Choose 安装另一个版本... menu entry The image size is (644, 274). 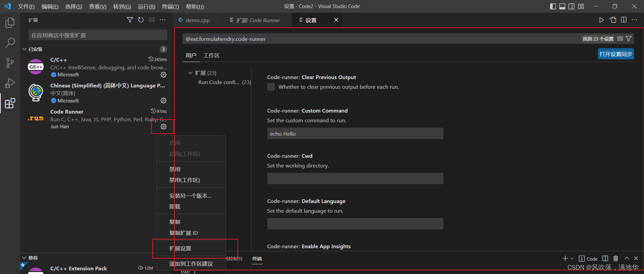pyautogui.click(x=191, y=196)
